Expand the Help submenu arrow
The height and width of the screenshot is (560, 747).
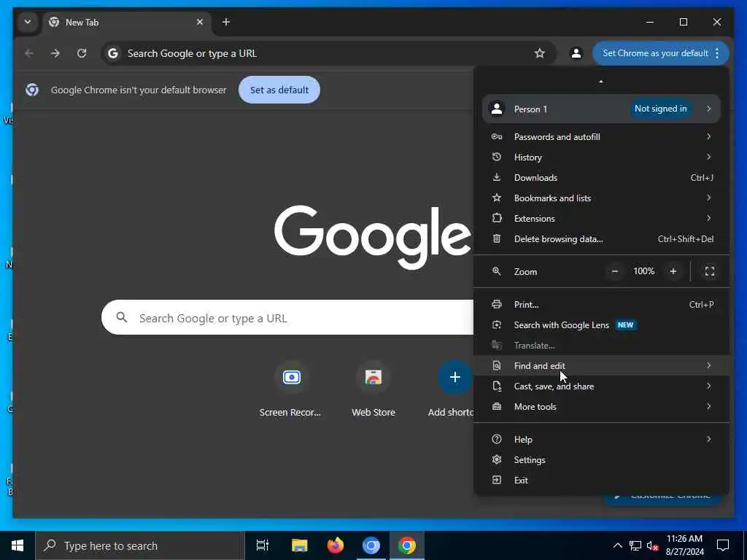click(709, 439)
